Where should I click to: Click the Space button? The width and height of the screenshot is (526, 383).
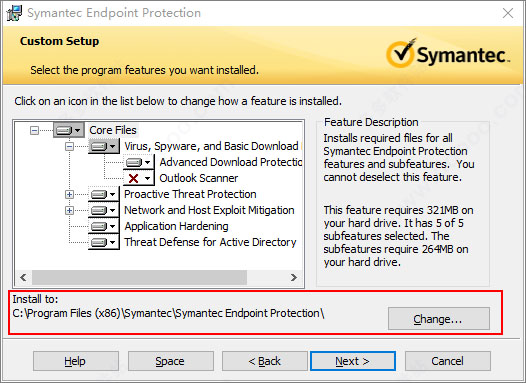click(x=170, y=361)
